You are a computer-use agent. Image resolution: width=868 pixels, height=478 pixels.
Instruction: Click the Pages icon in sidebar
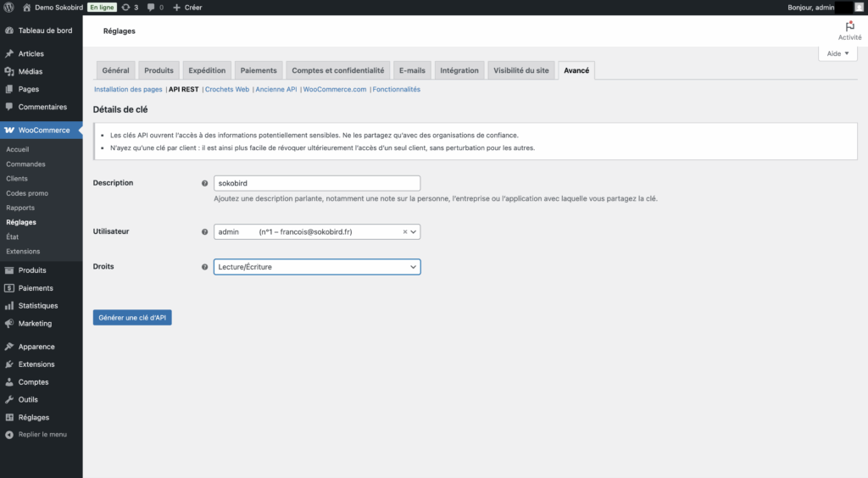coord(9,89)
